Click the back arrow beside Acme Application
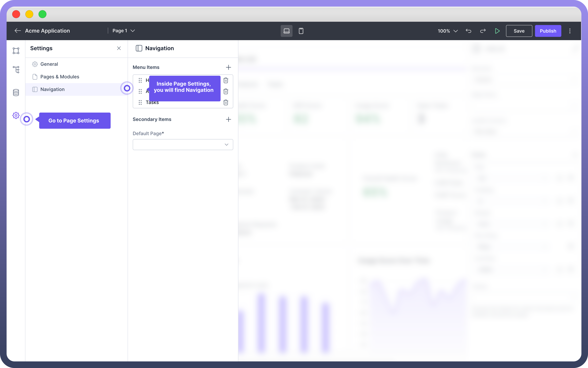The height and width of the screenshot is (368, 588). point(18,31)
